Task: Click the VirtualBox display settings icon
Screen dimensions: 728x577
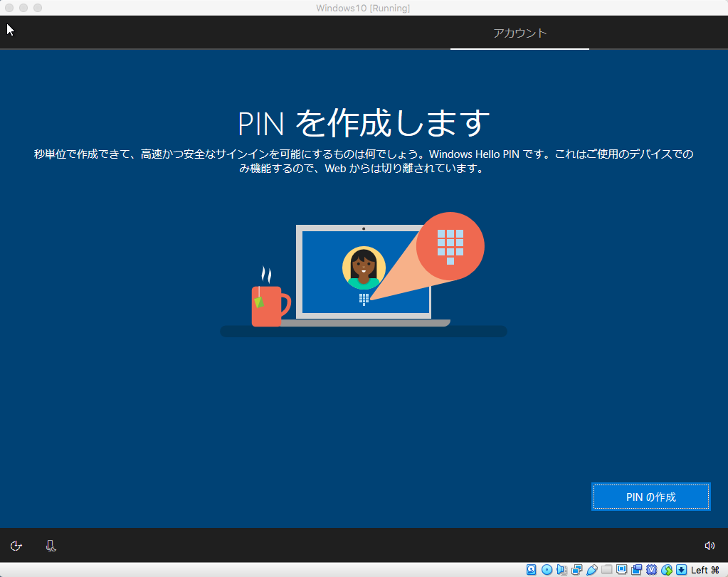Action: click(622, 570)
